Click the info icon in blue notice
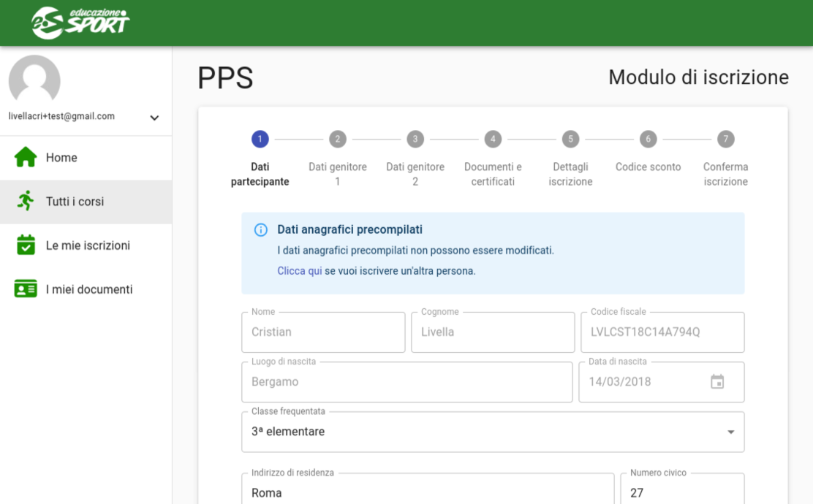Screen dimensions: 813x504 (260, 230)
